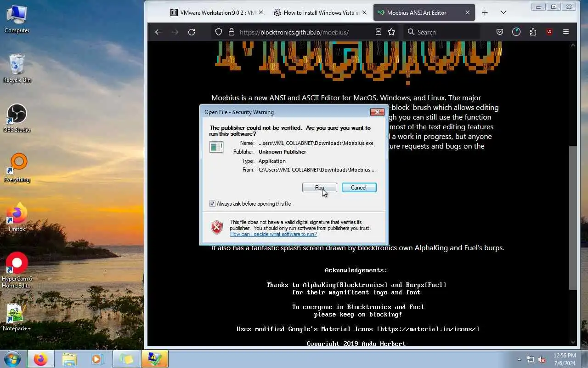
Task: Reload the current page
Action: click(192, 32)
